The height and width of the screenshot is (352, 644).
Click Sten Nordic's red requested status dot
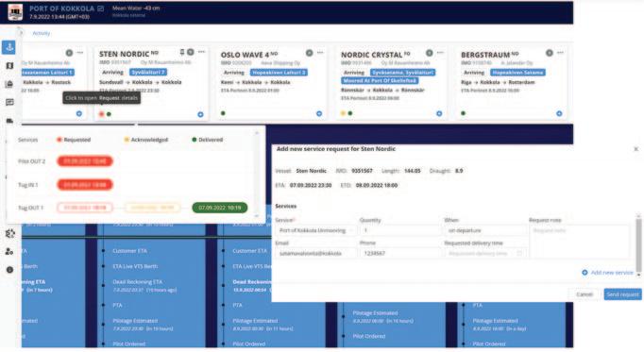(101, 114)
